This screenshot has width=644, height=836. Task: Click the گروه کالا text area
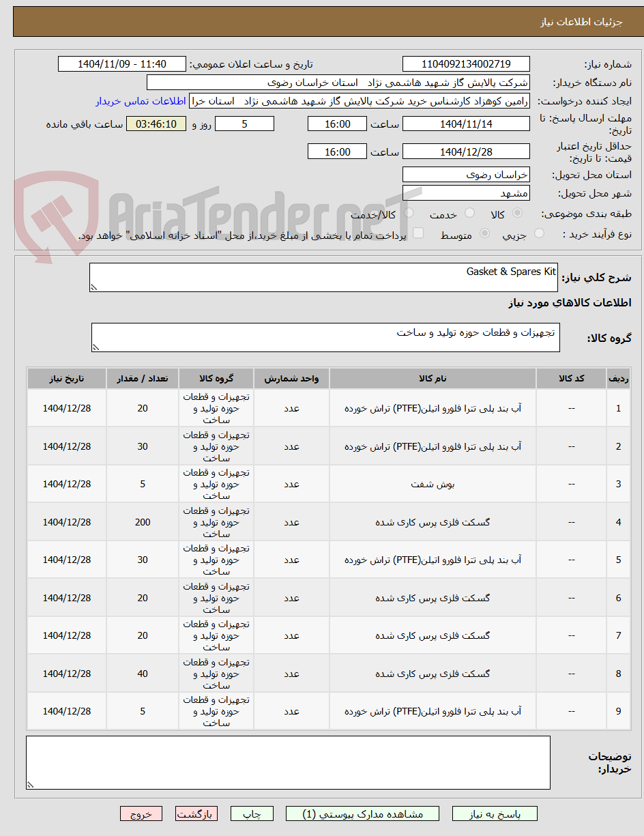coord(325,338)
